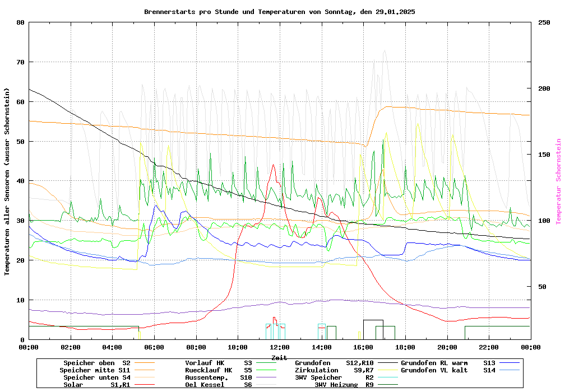The image size is (574, 392).
Task: Select the Zirkulation S9,R7 legend entry
Action: (x=334, y=370)
